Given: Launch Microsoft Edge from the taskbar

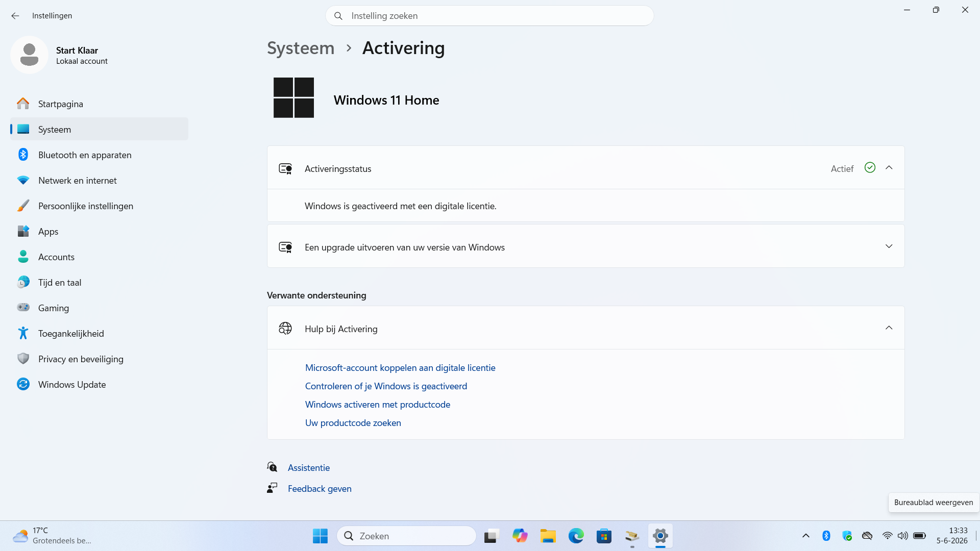Looking at the screenshot, I should tap(576, 536).
